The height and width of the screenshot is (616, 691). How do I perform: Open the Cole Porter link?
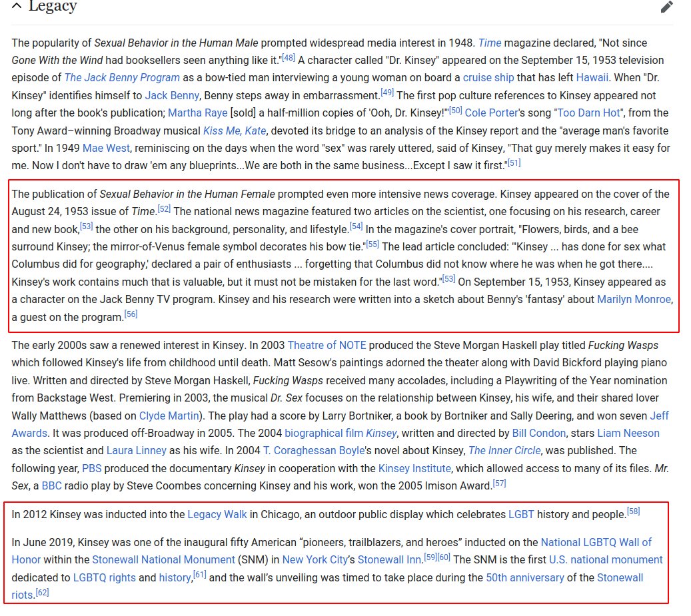[491, 113]
